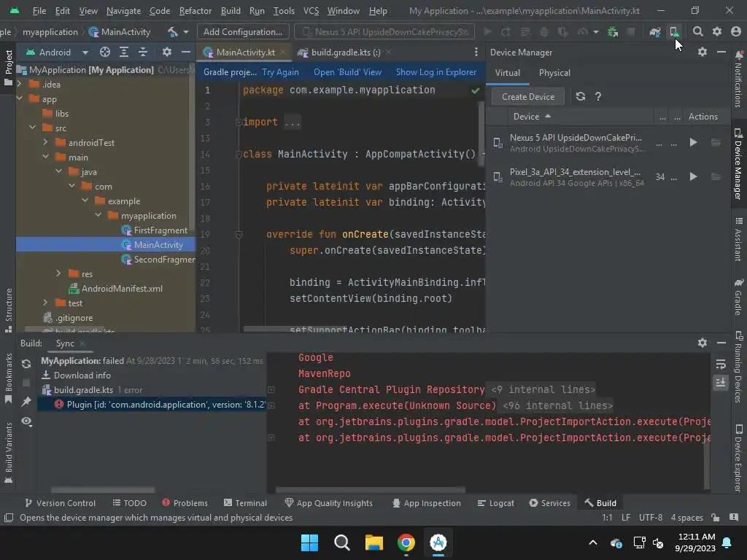Click Create Device button
747x560 pixels.
pyautogui.click(x=528, y=97)
